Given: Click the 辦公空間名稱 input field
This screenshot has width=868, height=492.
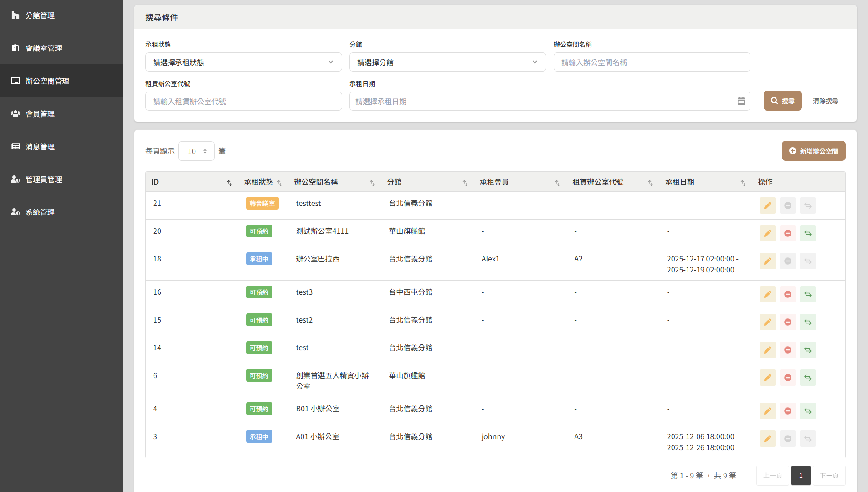Looking at the screenshot, I should click(x=651, y=62).
